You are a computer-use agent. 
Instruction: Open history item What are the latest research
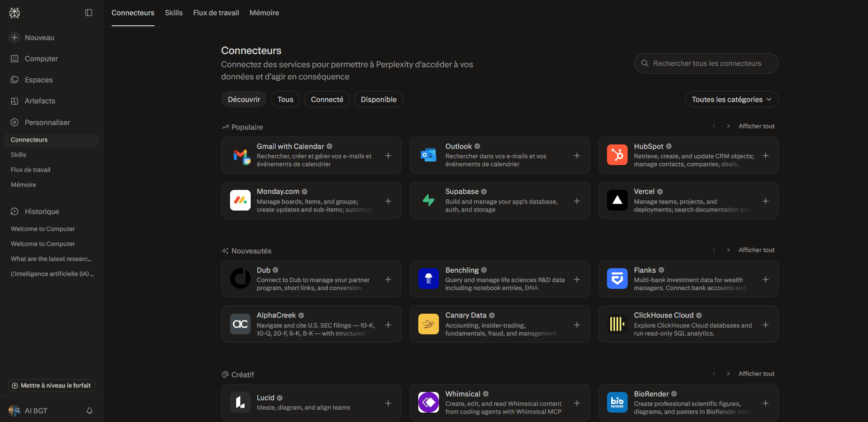point(51,259)
